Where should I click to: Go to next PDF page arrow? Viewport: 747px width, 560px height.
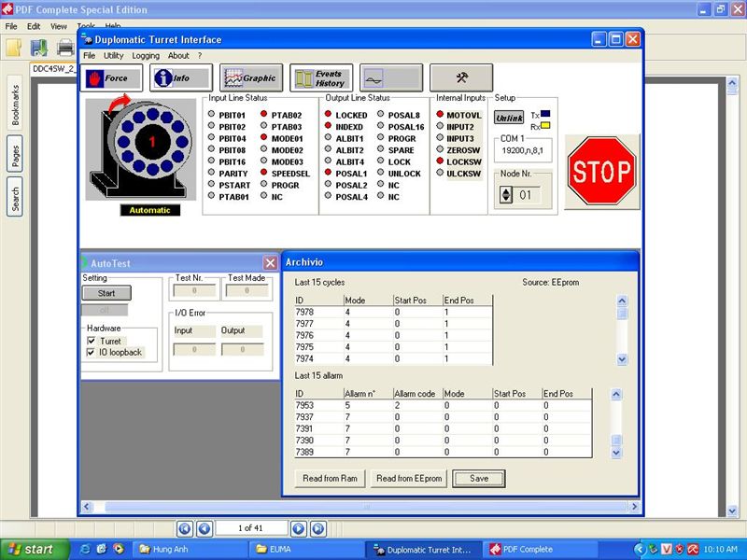[x=299, y=528]
